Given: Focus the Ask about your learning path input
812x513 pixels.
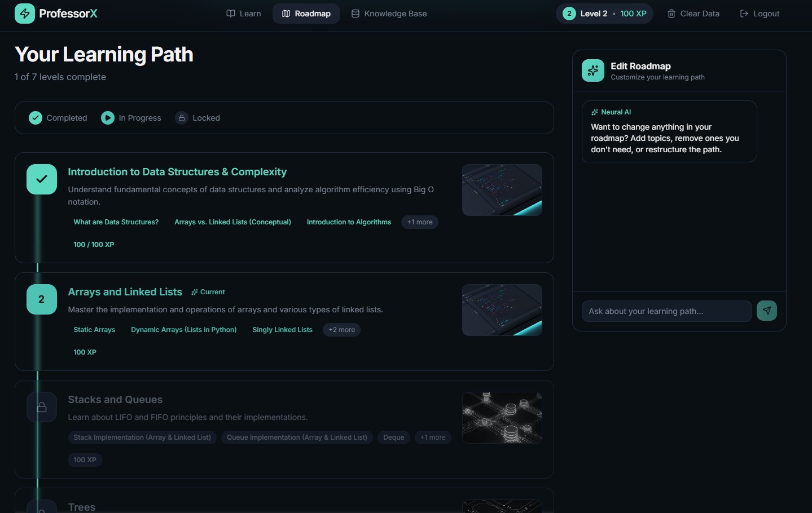Looking at the screenshot, I should (667, 311).
